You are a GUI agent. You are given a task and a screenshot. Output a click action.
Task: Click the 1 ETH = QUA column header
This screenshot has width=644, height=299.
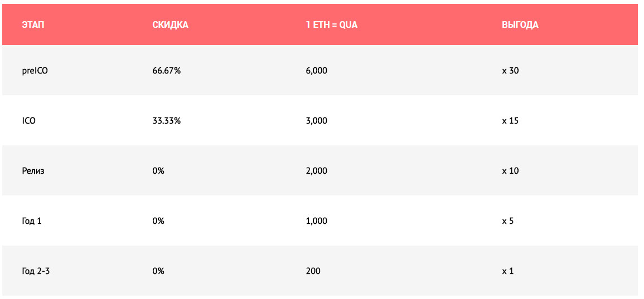click(x=331, y=24)
